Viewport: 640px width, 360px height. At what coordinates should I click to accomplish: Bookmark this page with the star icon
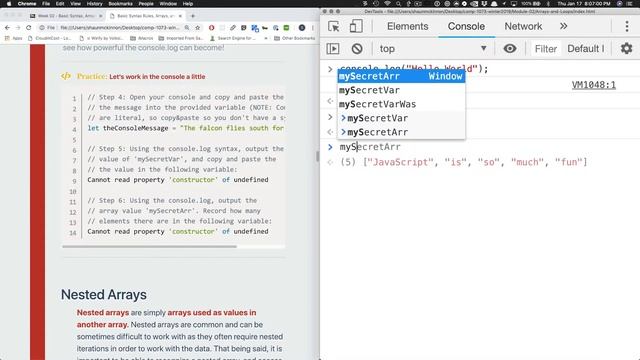coord(198,28)
